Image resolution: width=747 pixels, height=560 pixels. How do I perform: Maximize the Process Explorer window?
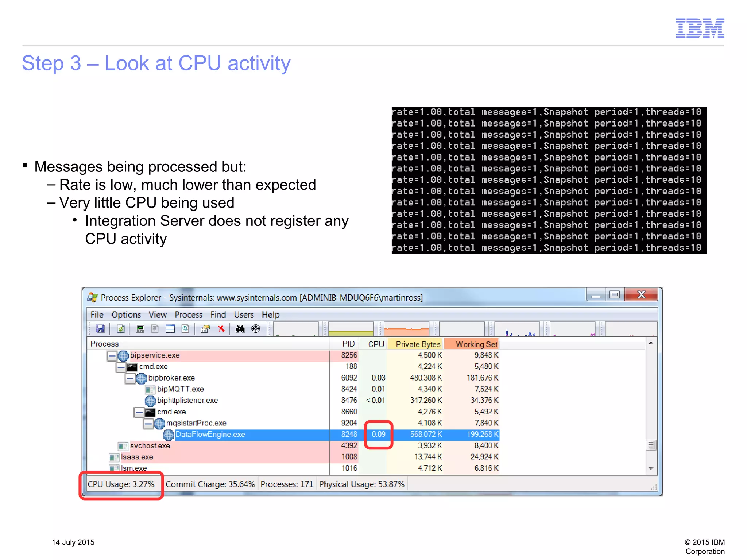[x=615, y=294]
